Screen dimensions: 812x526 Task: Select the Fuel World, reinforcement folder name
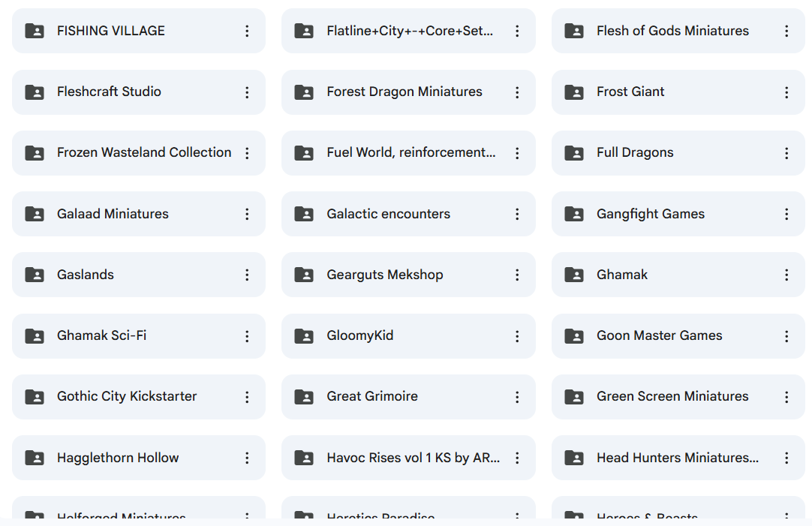pyautogui.click(x=411, y=152)
